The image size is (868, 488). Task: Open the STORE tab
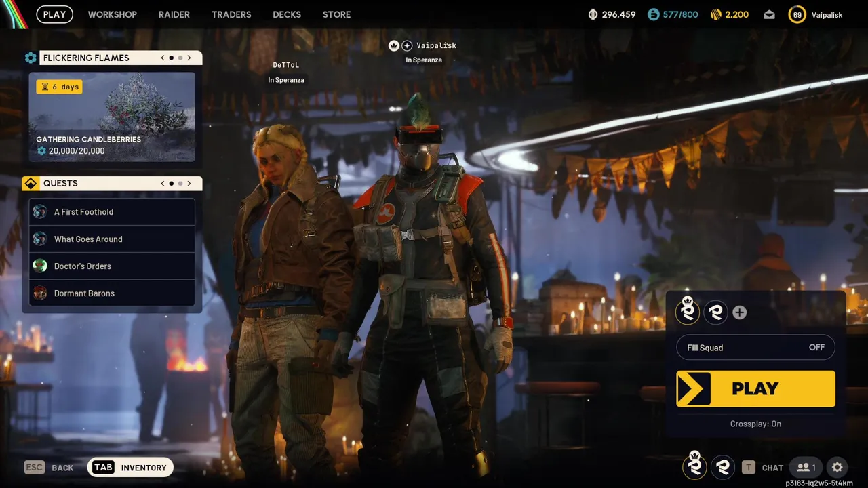click(x=336, y=14)
